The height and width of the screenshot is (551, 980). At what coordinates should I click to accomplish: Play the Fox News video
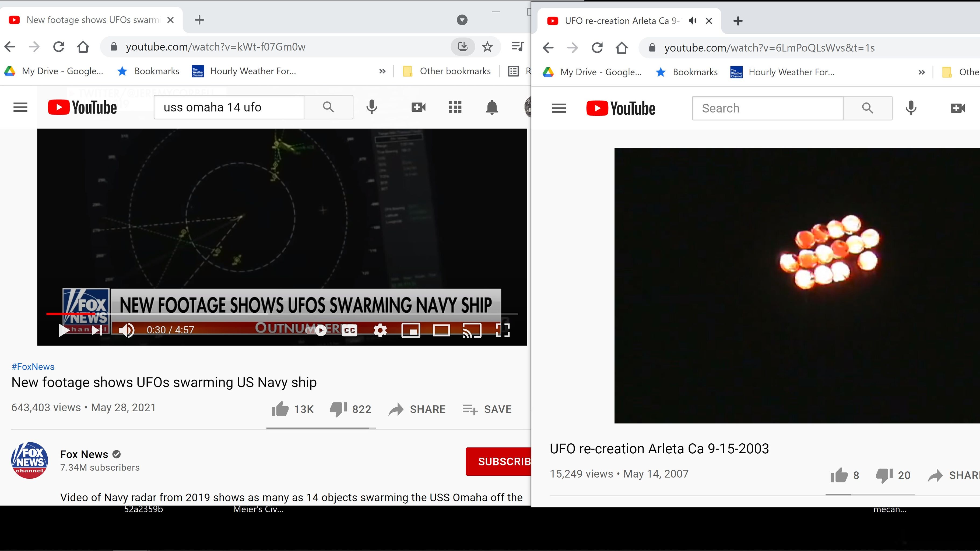tap(64, 330)
